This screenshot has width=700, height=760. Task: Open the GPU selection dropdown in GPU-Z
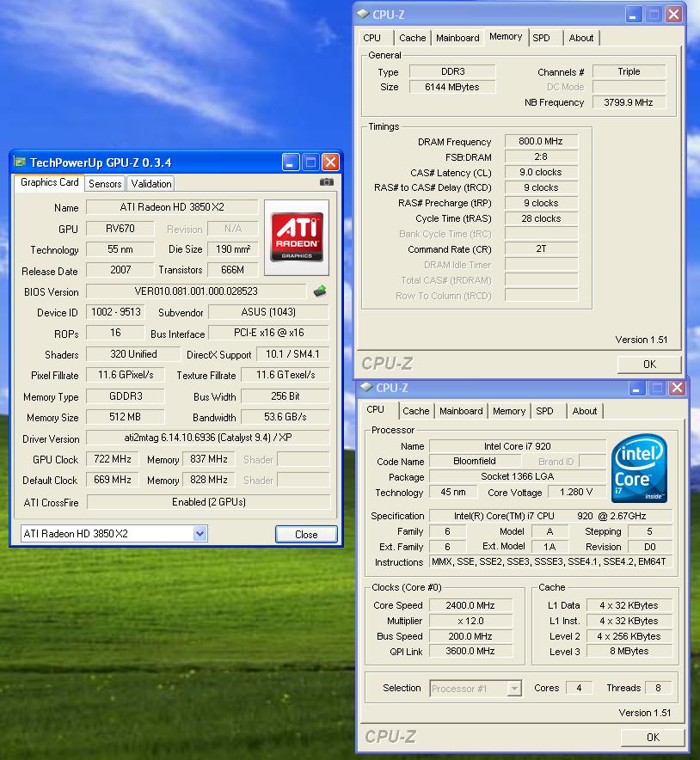(x=200, y=534)
